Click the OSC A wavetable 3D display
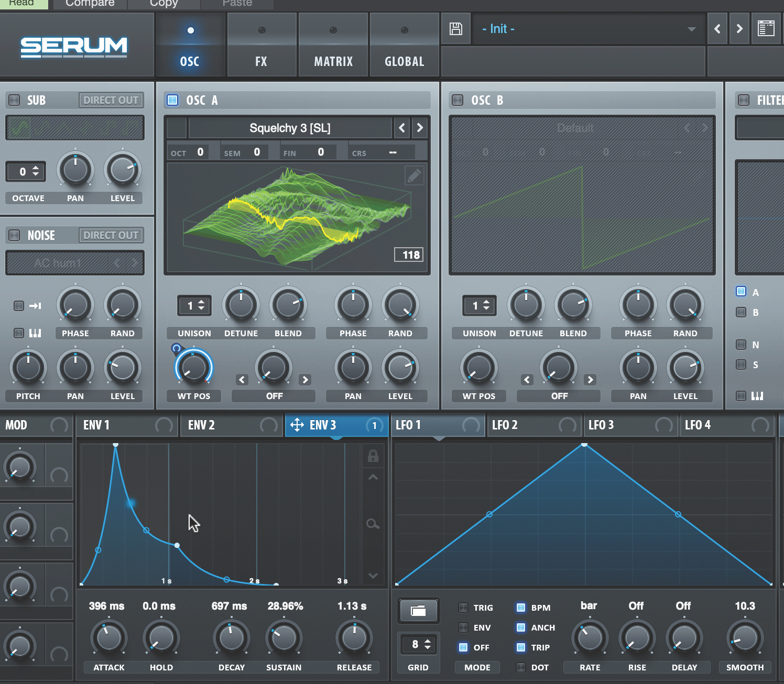This screenshot has width=784, height=684. pyautogui.click(x=297, y=216)
